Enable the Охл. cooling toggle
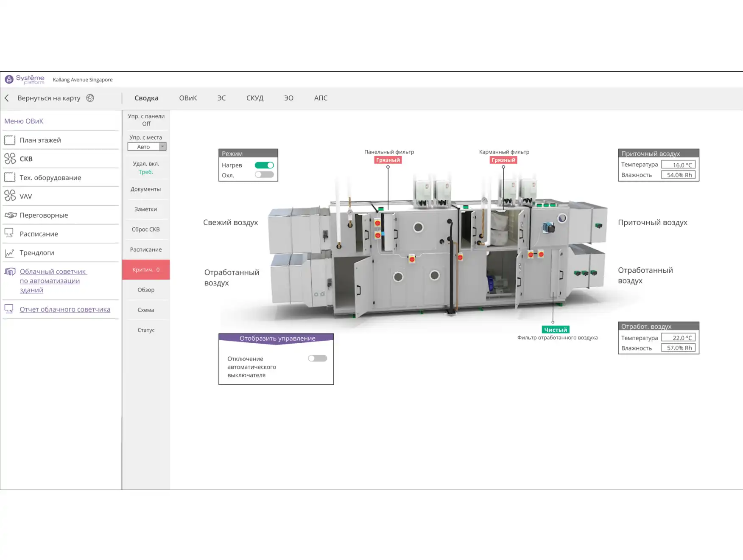The width and height of the screenshot is (743, 560). tap(264, 175)
